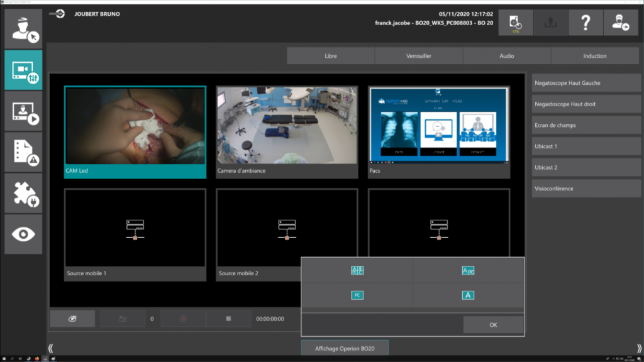644x362 pixels.
Task: Expand panel with right double chevron
Action: tap(639, 348)
